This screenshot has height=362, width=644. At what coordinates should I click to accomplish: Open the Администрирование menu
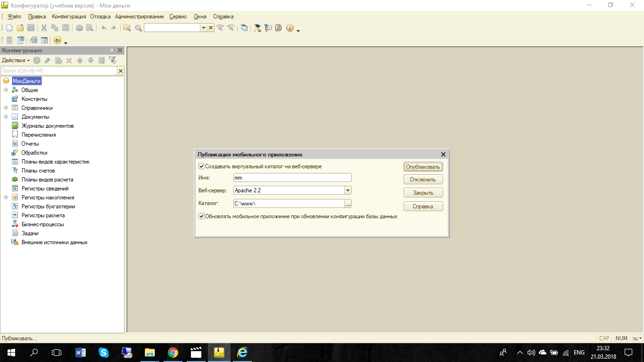click(x=139, y=16)
